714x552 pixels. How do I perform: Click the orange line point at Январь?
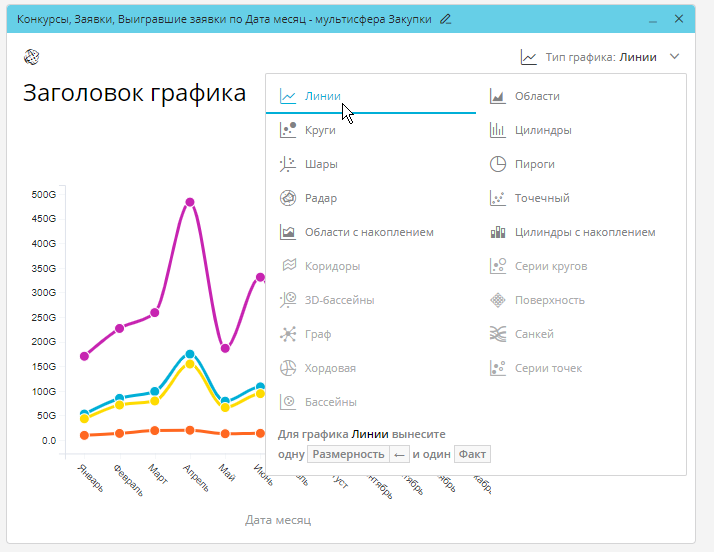tap(84, 435)
